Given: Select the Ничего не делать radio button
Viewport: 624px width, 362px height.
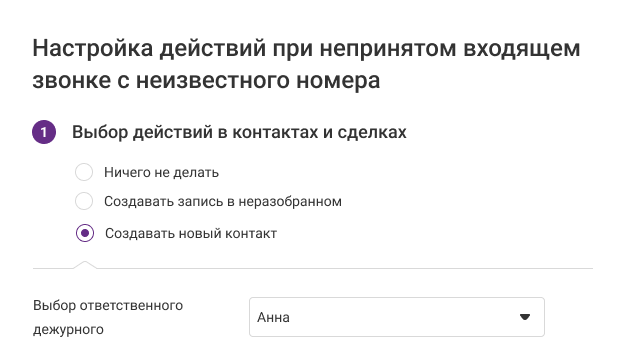Looking at the screenshot, I should [84, 172].
